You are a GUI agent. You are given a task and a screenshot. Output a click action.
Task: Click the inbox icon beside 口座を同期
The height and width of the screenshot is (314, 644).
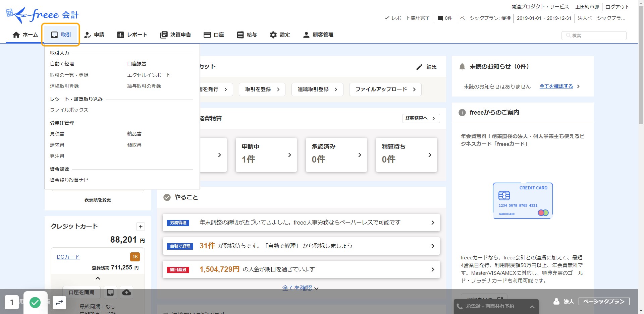pyautogui.click(x=110, y=293)
